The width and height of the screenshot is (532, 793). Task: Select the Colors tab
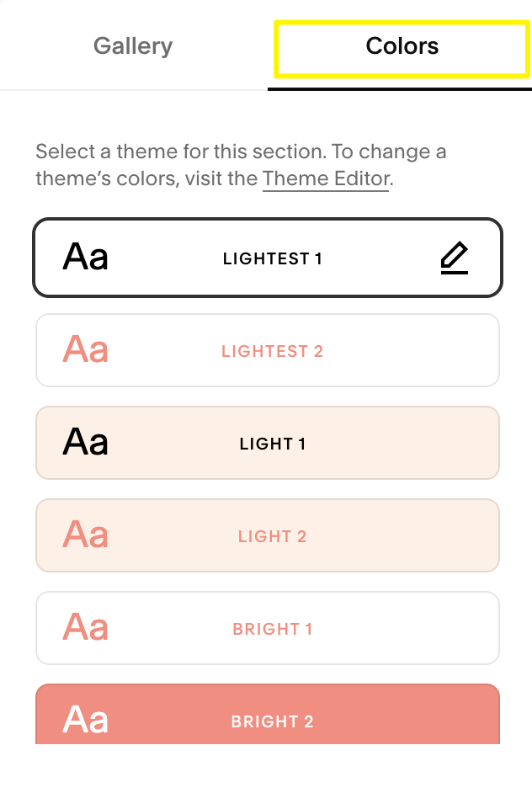point(402,45)
